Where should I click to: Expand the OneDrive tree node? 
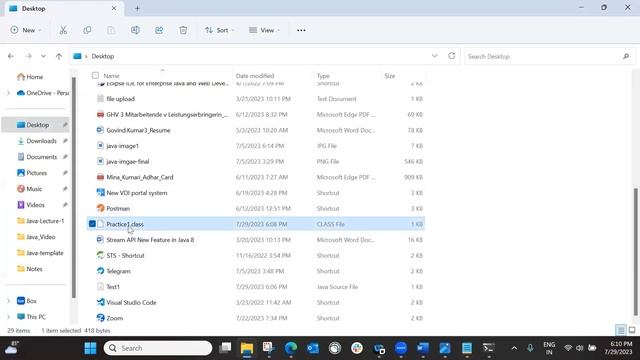[9, 93]
